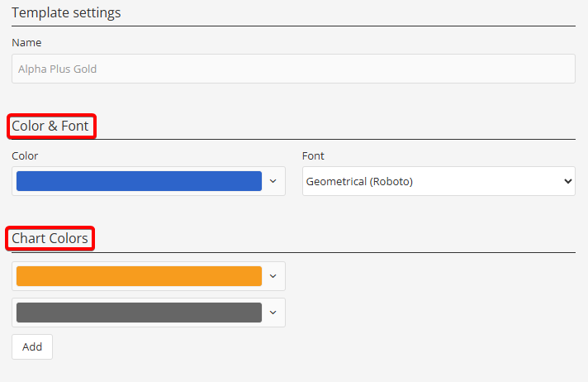Expand the gray chart color chevron

[x=273, y=313]
